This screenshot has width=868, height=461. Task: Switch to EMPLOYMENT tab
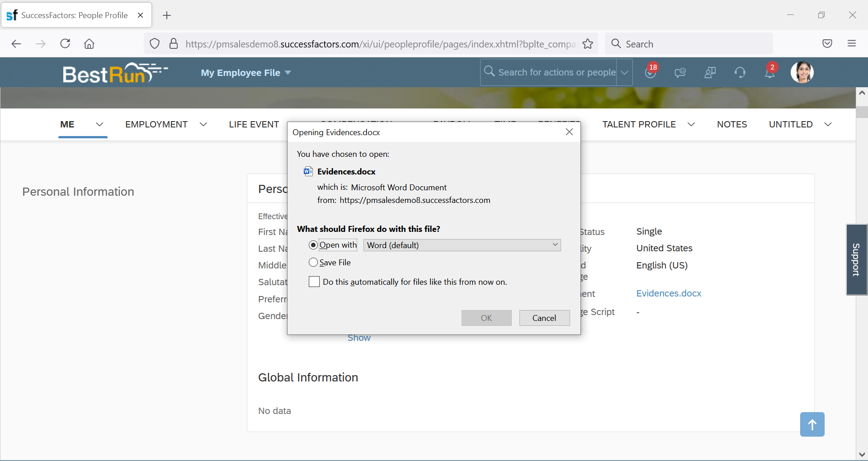click(x=156, y=124)
